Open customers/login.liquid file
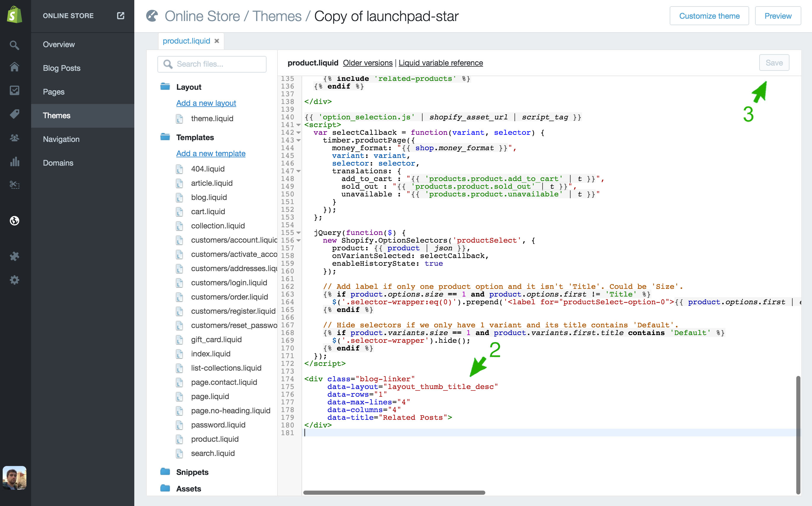Image resolution: width=812 pixels, height=506 pixels. pyautogui.click(x=229, y=283)
